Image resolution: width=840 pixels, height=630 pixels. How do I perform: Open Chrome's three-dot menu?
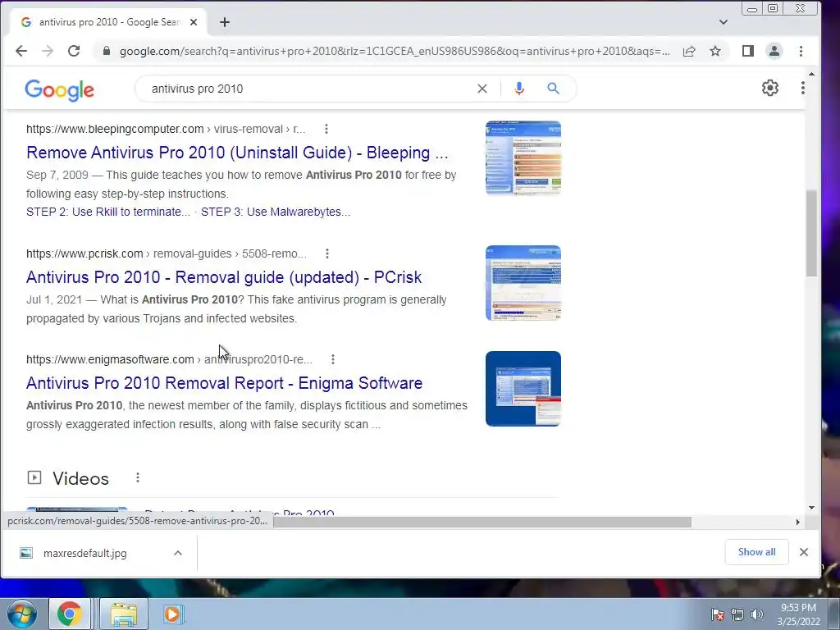click(801, 51)
